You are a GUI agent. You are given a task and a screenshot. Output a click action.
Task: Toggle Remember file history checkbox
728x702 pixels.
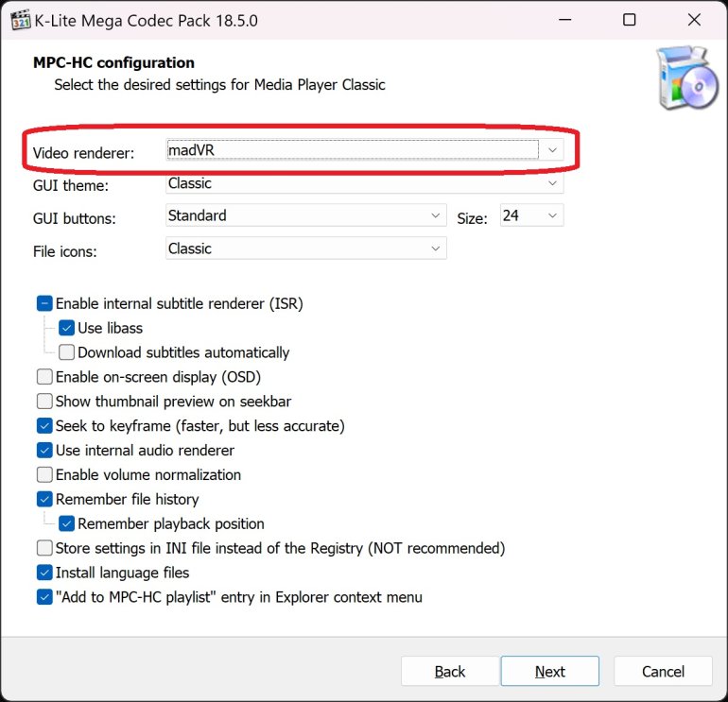tap(45, 499)
